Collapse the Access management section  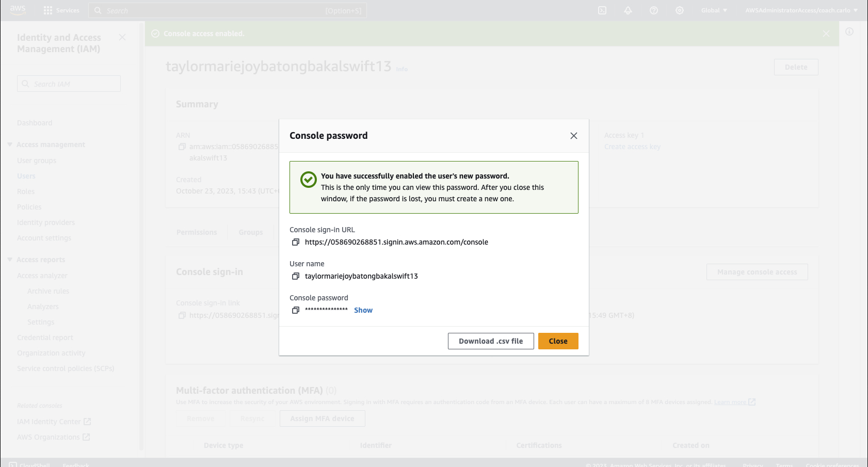[10, 144]
